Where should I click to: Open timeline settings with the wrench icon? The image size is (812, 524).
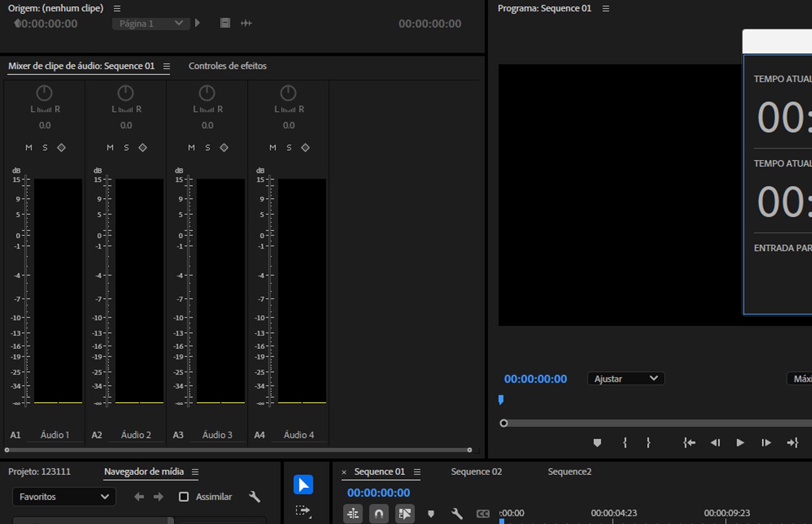[x=456, y=513]
